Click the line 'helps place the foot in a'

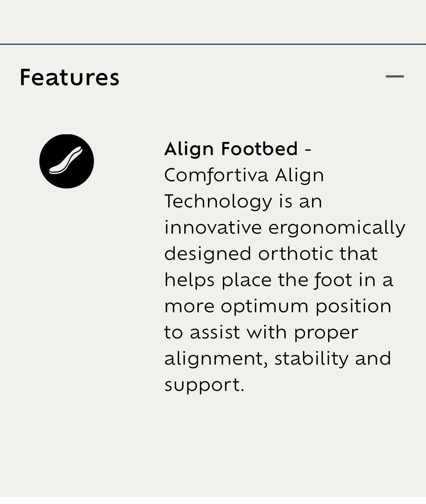(x=279, y=280)
